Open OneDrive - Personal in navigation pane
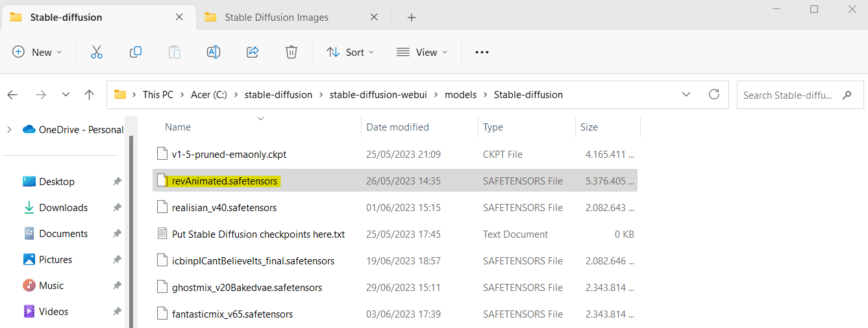The image size is (868, 328). coord(81,129)
